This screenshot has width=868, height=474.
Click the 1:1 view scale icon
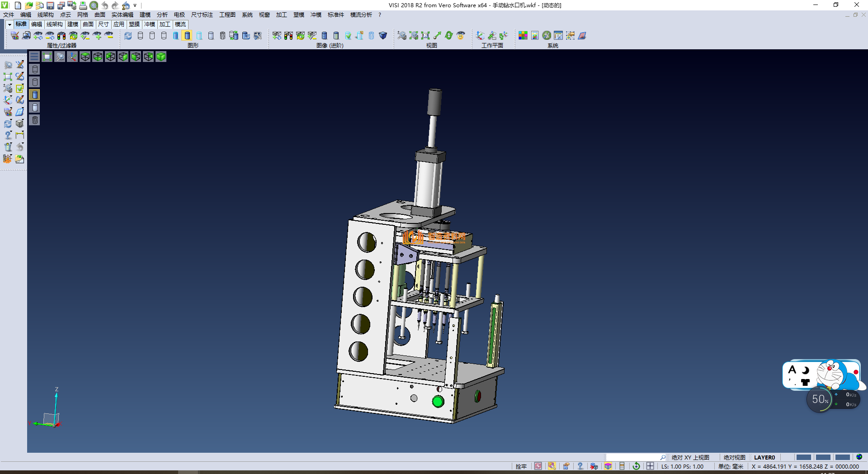[425, 36]
